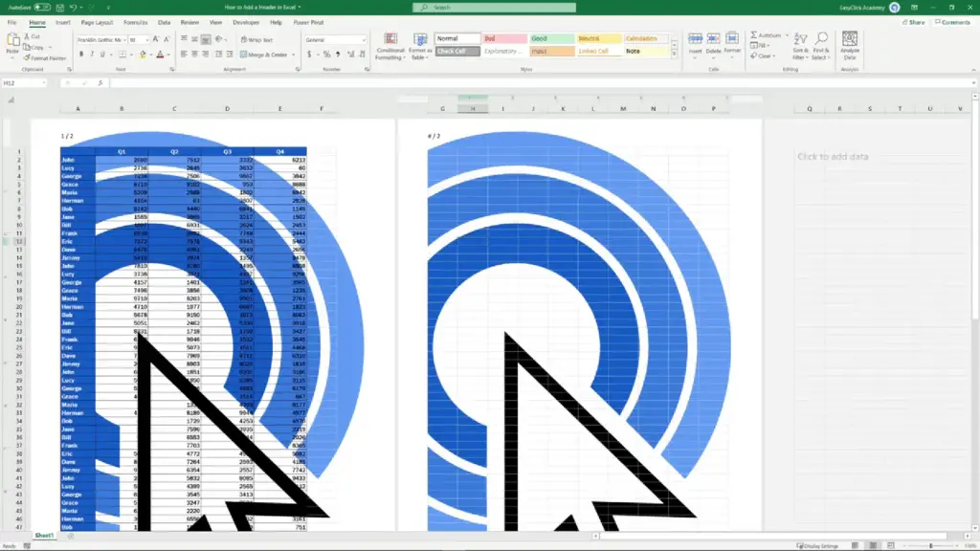
Task: Click Merge & Center button
Action: [264, 55]
